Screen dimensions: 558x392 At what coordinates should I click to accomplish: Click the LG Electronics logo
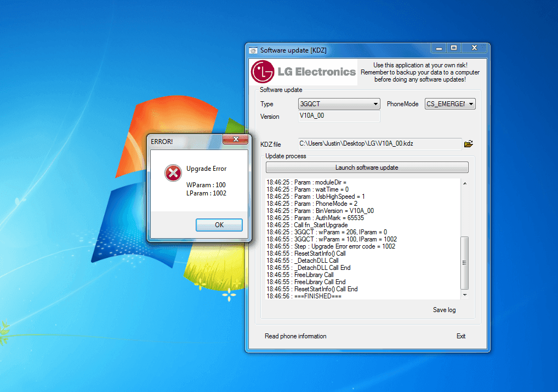[303, 72]
